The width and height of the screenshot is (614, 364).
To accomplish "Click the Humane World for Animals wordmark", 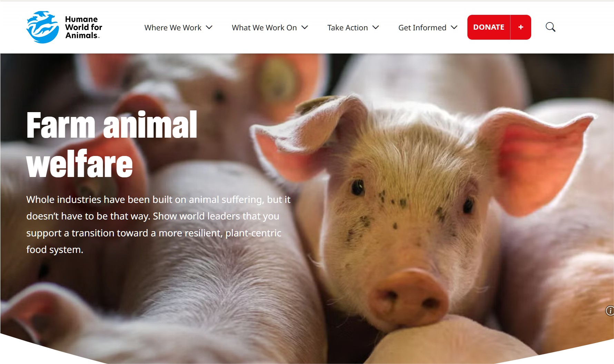I will [83, 27].
